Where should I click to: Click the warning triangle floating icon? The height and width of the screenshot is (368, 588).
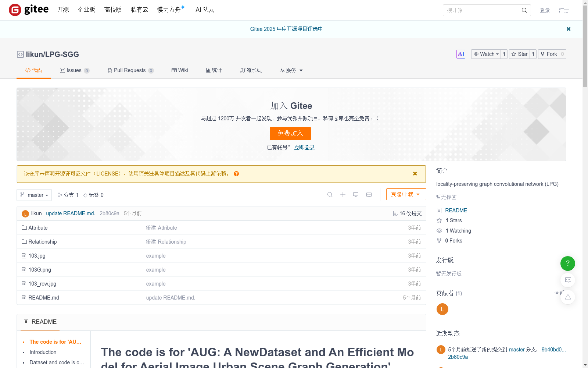[568, 297]
